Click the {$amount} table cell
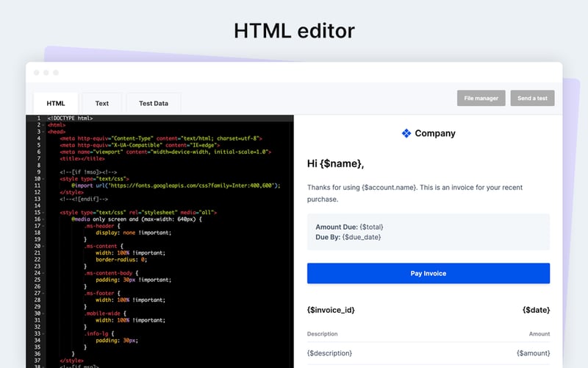This screenshot has height=368, width=588. 534,353
